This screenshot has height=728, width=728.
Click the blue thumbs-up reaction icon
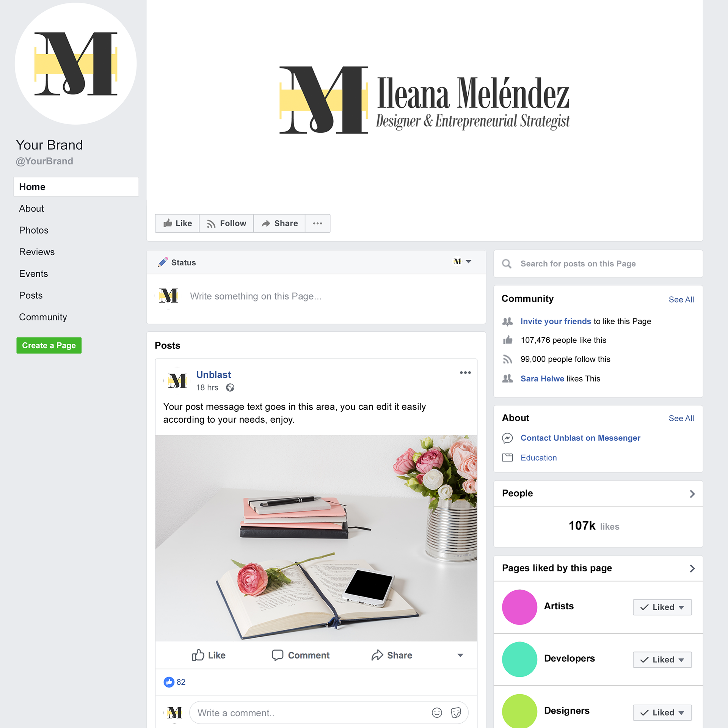[169, 682]
